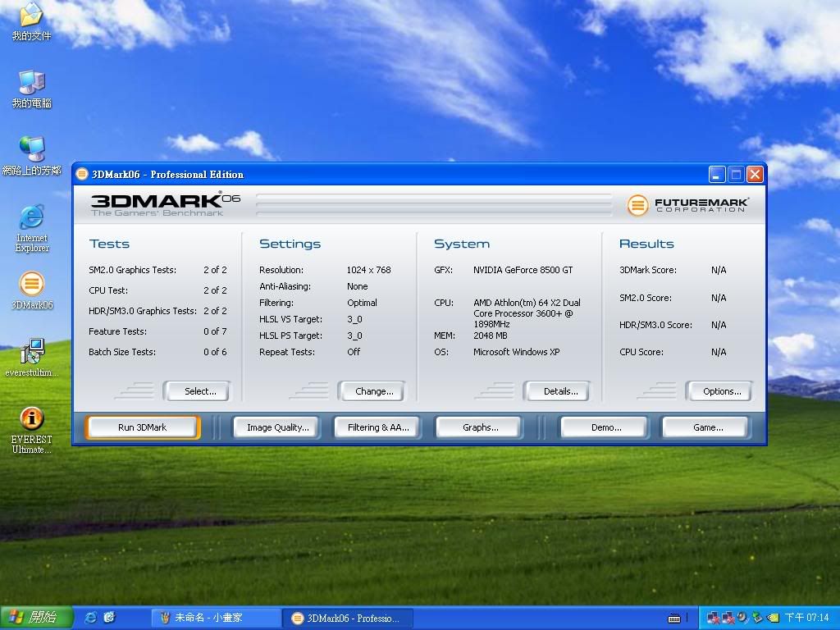Open the Filtering & AA tool
This screenshot has height=630, width=840.
coord(377,427)
